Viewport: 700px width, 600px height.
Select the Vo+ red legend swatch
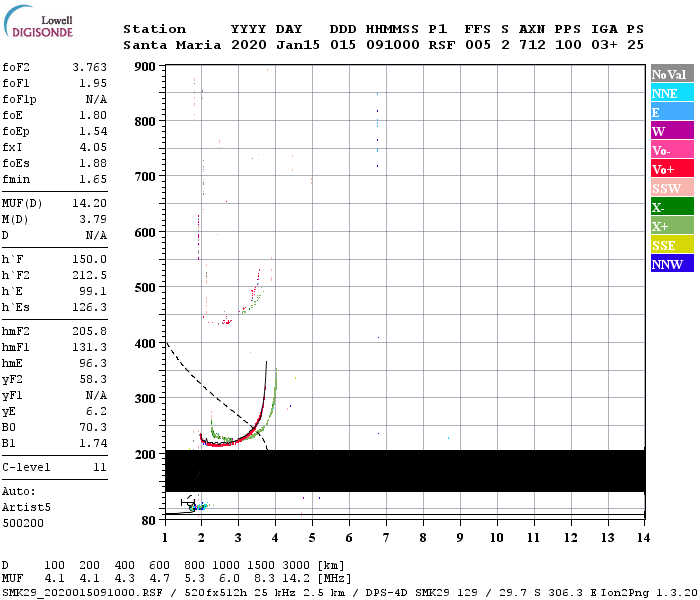[x=672, y=169]
